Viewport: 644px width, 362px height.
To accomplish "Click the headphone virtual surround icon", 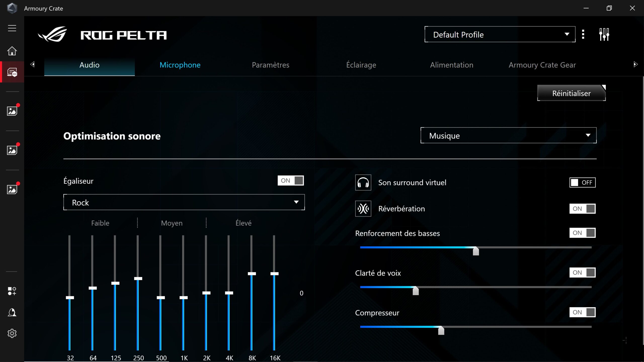I will pyautogui.click(x=363, y=183).
